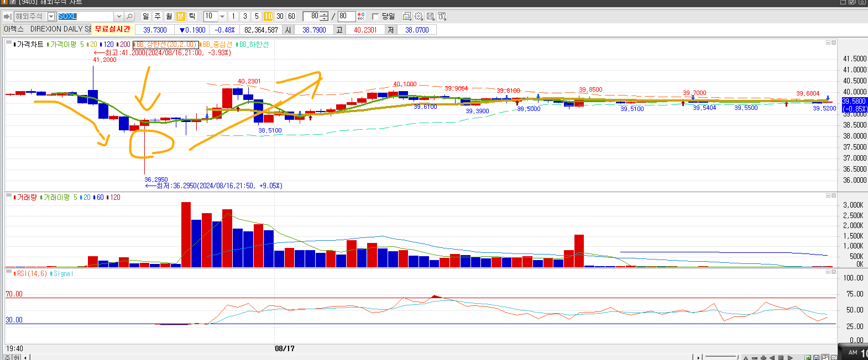Click the chart zoom slider at bottom
Image resolution: width=868 pixels, height=360 pixels.
click(721, 357)
